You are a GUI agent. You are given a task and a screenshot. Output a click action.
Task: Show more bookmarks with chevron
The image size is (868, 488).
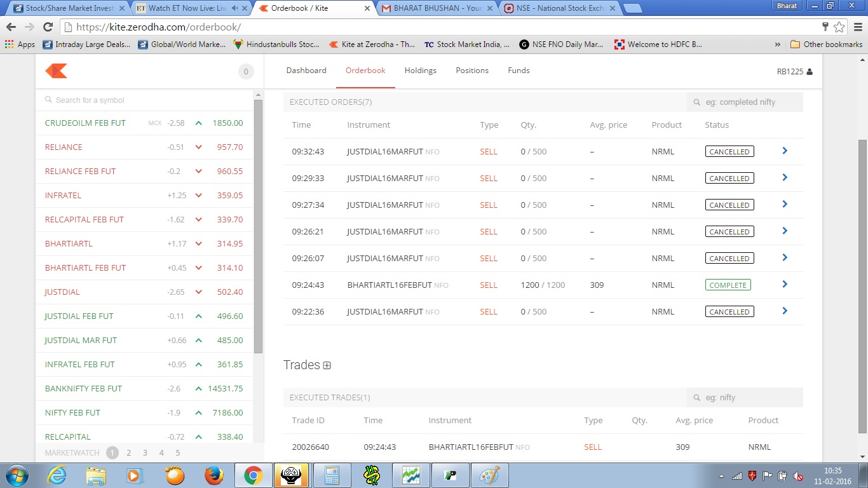[778, 44]
